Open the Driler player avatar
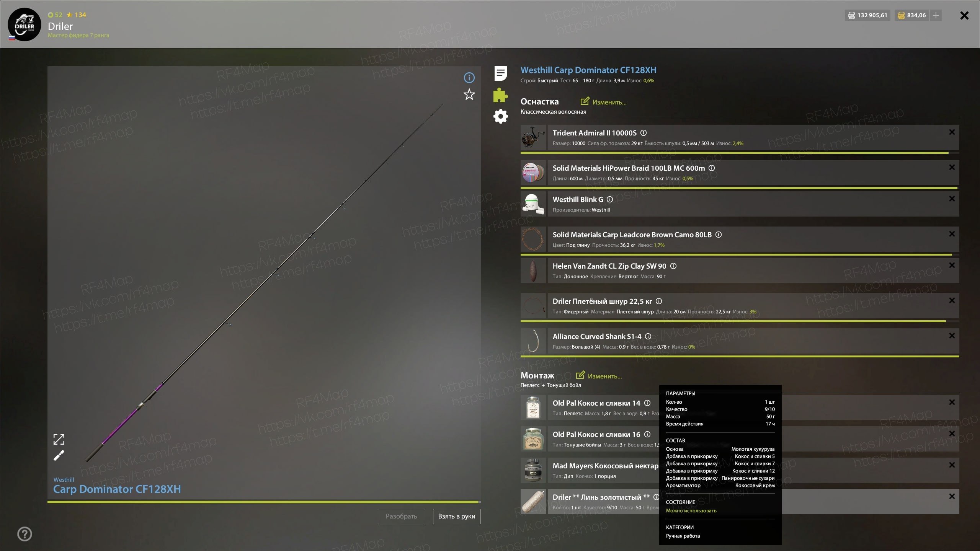 point(24,24)
